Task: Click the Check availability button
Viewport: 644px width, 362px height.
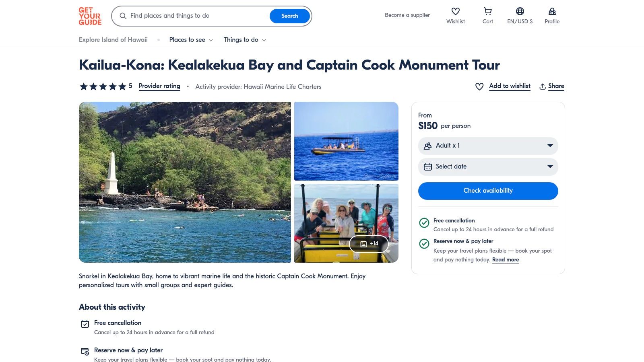Action: pyautogui.click(x=487, y=191)
